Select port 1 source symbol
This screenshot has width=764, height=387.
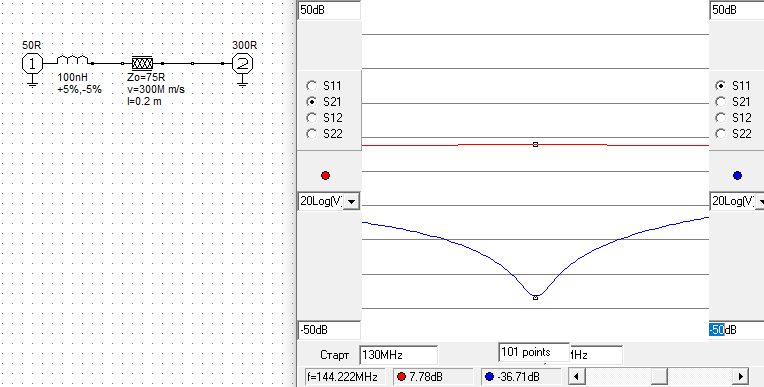(33, 64)
